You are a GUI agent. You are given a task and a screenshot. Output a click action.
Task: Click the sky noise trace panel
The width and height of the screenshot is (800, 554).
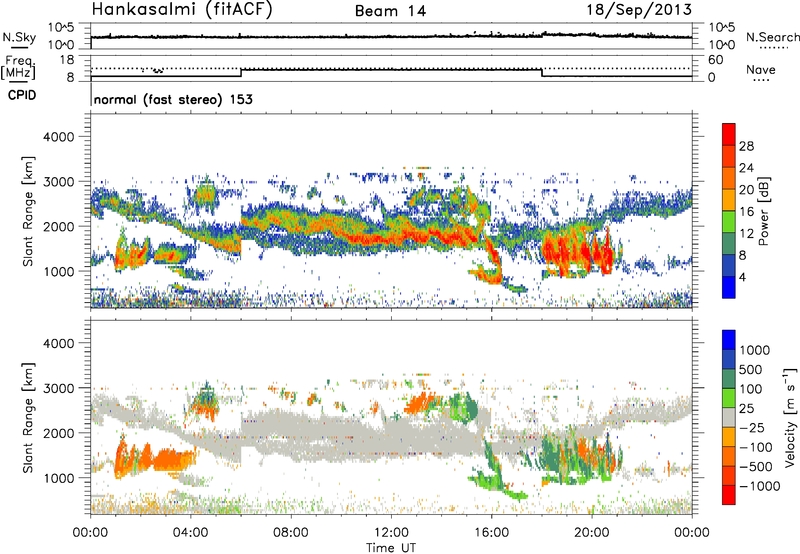pos(391,36)
